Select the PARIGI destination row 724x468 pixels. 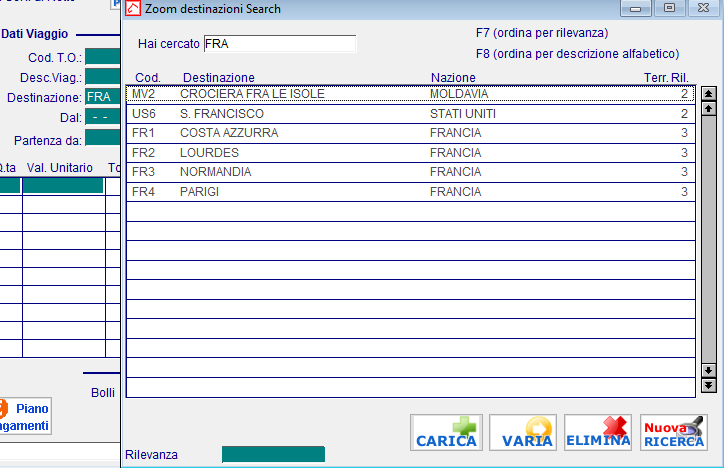click(x=410, y=192)
